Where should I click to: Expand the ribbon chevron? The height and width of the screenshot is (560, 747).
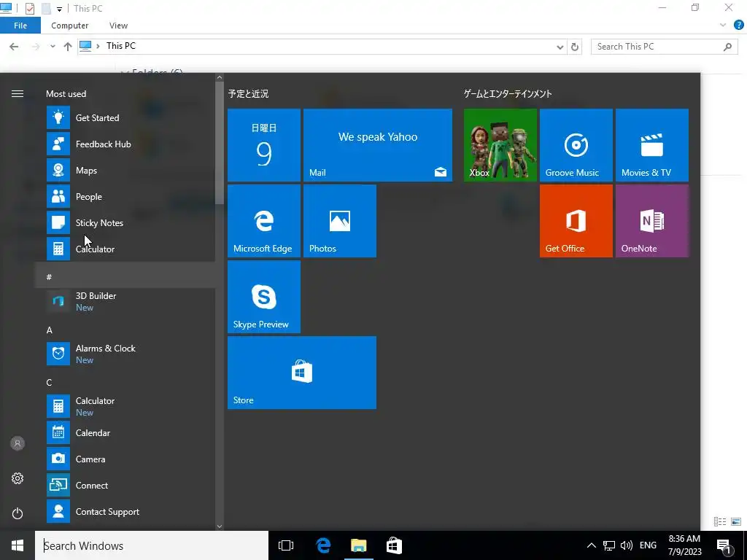[723, 26]
